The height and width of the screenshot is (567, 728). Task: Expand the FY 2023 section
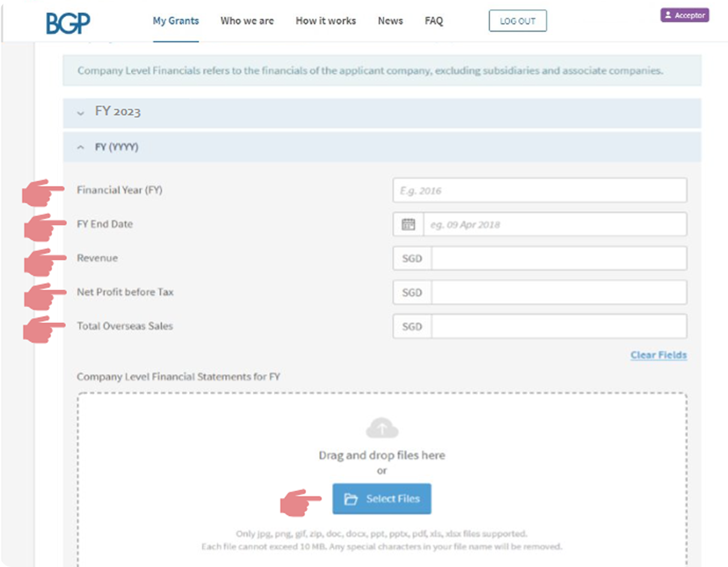81,113
